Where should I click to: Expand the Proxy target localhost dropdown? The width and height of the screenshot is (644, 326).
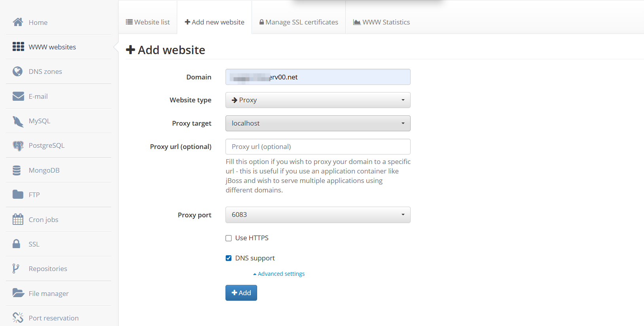pyautogui.click(x=318, y=123)
